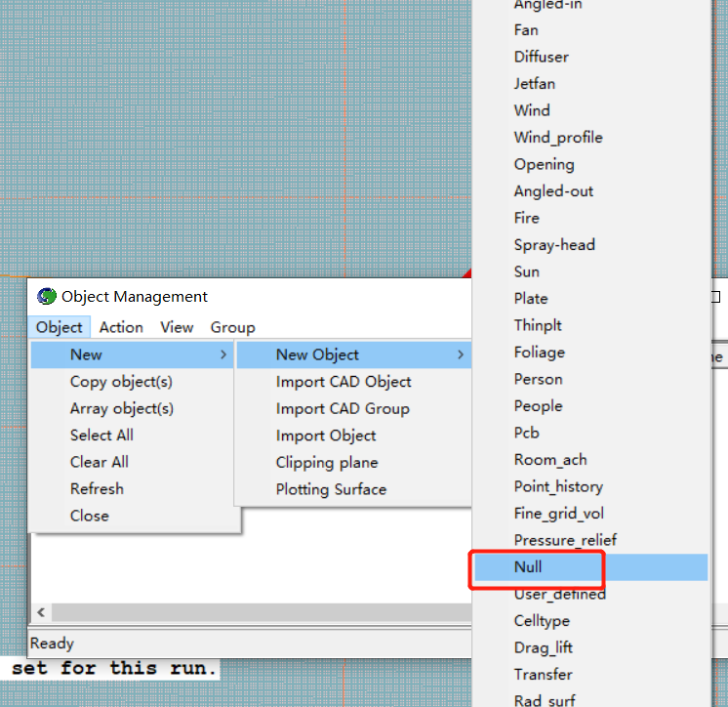Select Diffuser object type
The image size is (728, 707).
coord(591,57)
